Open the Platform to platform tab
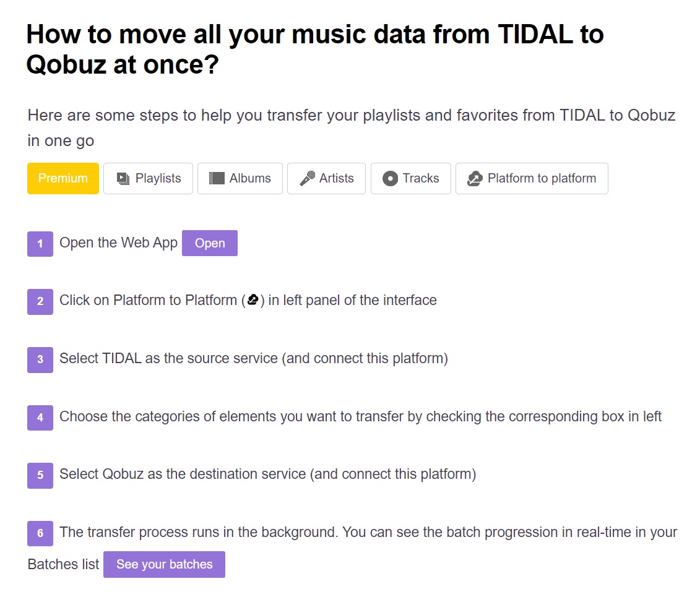 coord(532,179)
